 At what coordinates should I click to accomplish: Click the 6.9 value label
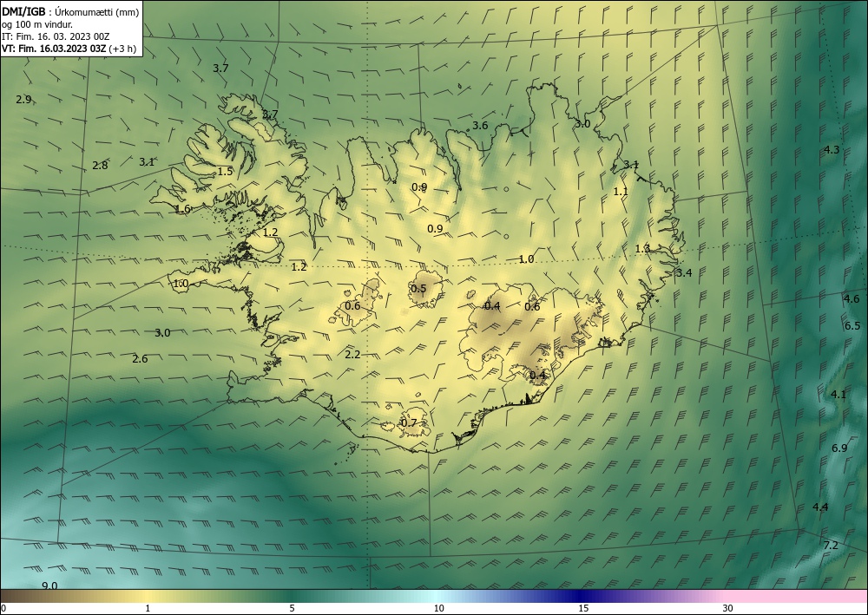point(839,448)
